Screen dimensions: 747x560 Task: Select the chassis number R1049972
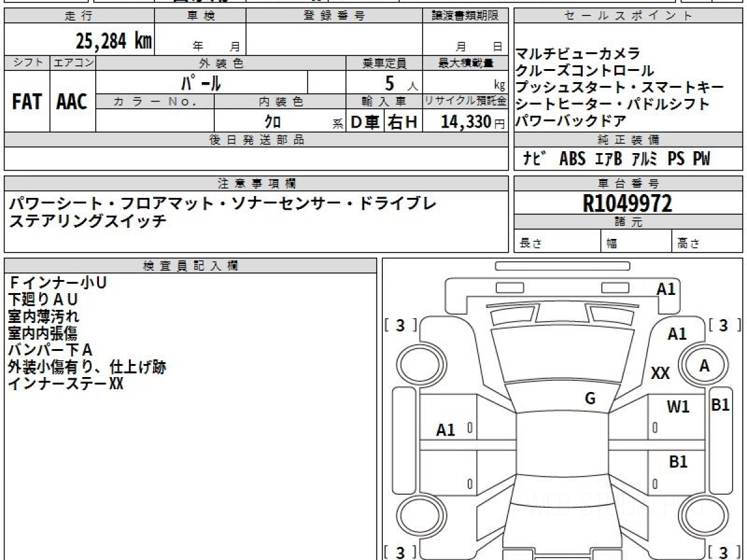627,203
